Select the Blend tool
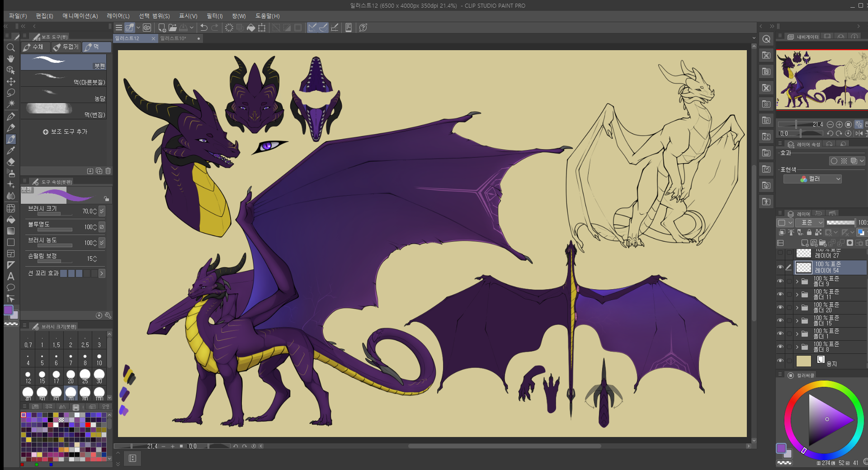 [11, 196]
